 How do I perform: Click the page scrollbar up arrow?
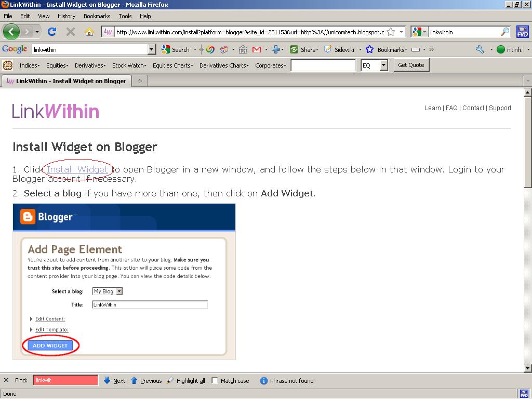(x=528, y=92)
